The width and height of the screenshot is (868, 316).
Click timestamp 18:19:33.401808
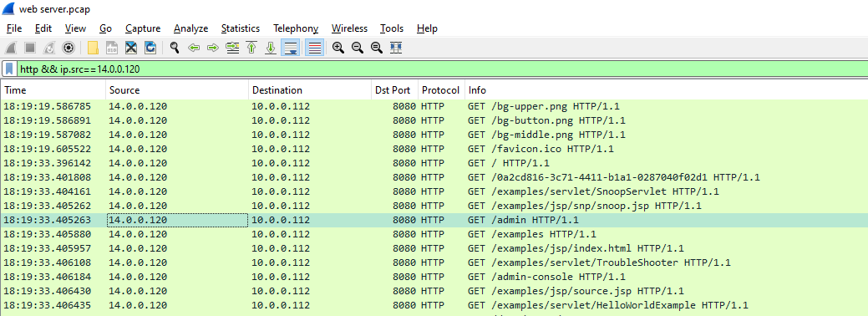coord(48,177)
